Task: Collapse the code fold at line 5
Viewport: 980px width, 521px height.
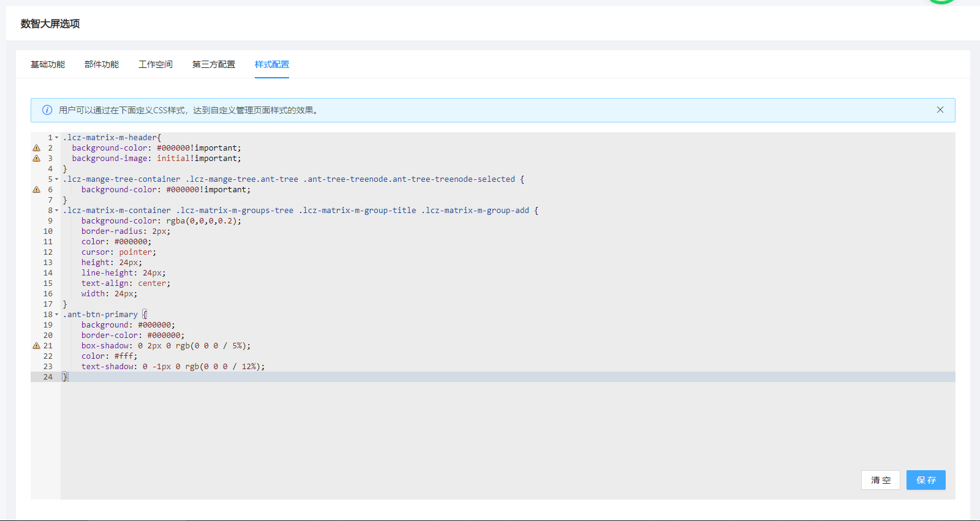Action: [57, 179]
